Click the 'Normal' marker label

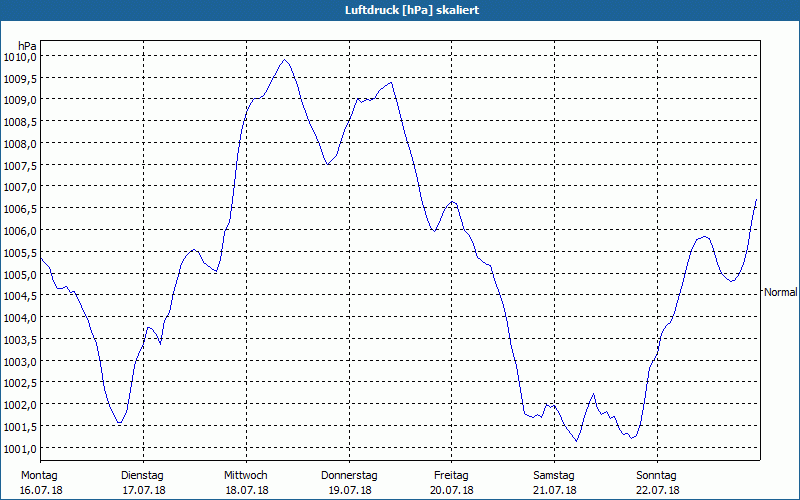pos(781,292)
